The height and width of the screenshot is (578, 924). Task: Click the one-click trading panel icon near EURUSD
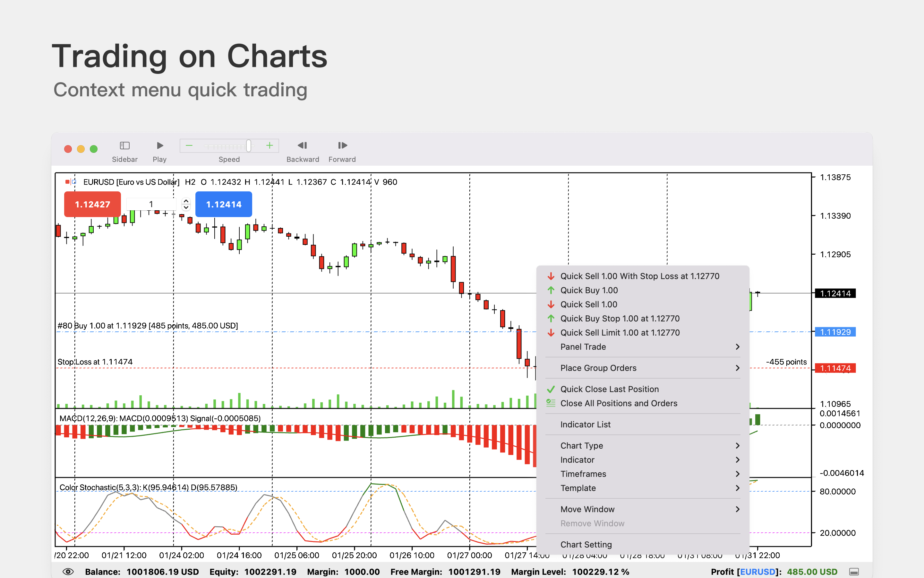[x=71, y=182]
